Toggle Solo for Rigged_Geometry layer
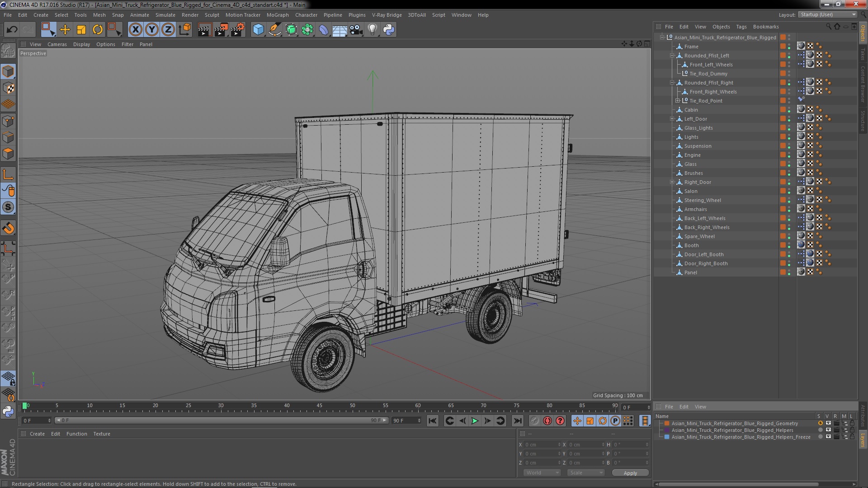This screenshot has height=488, width=868. 820,423
